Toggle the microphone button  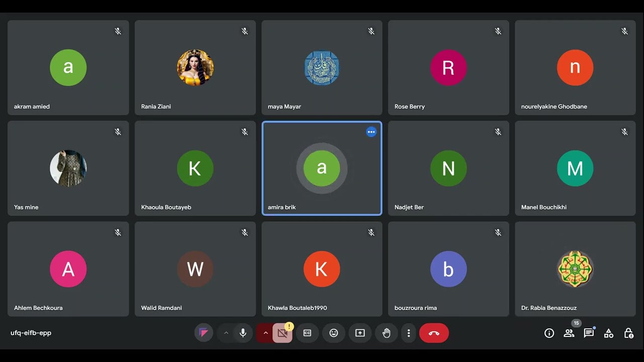pos(243,333)
